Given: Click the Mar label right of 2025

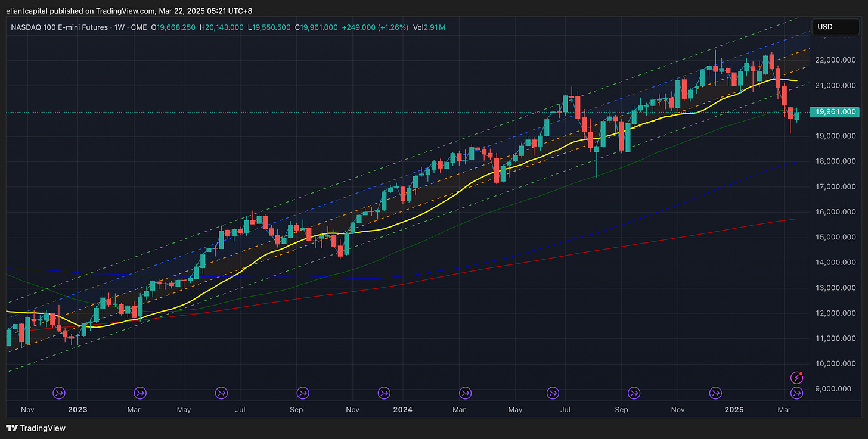Looking at the screenshot, I should point(785,410).
